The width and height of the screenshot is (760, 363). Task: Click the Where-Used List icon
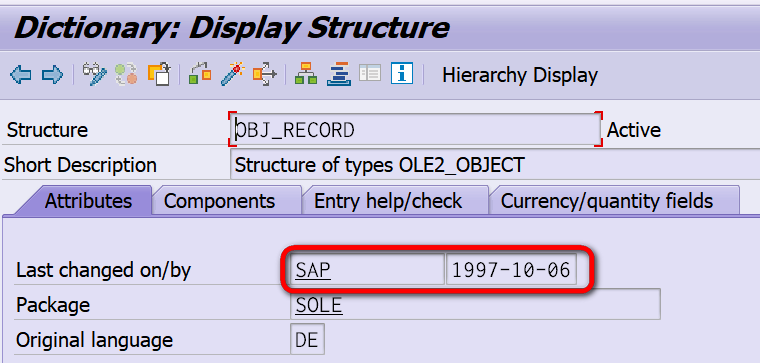pos(265,74)
